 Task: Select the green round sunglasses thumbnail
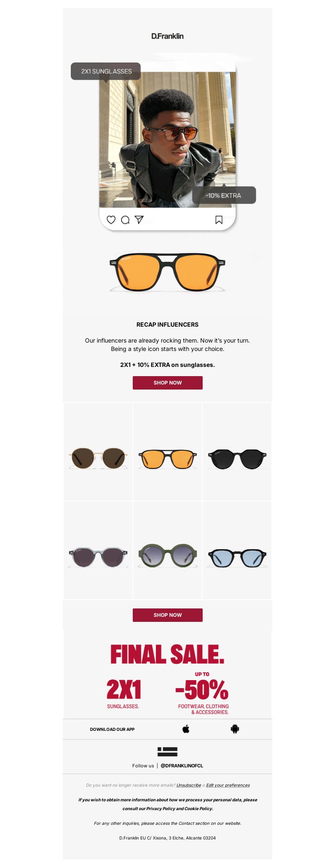click(x=167, y=551)
